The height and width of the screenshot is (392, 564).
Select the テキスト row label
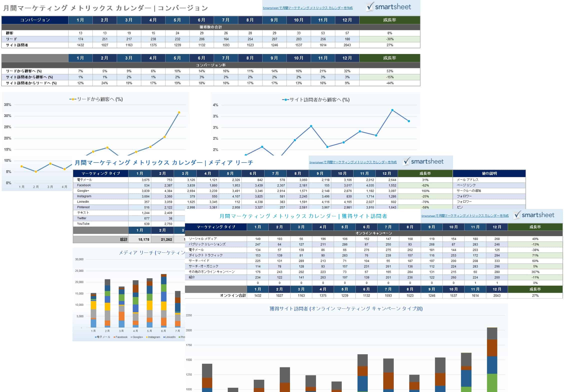[101, 213]
